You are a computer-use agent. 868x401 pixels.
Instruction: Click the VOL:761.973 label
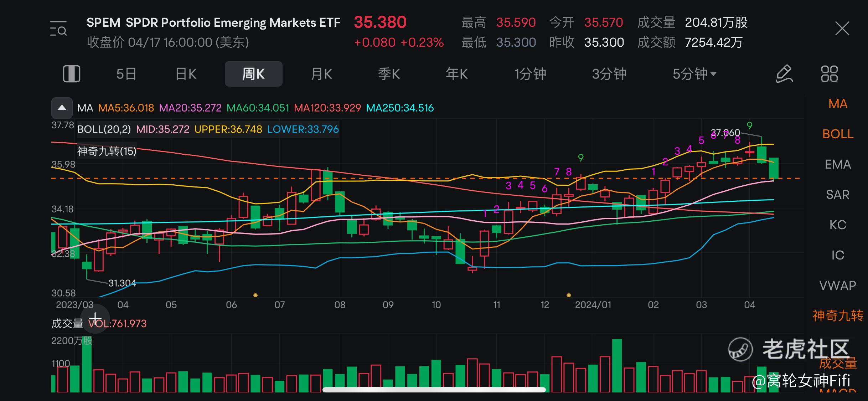(x=117, y=324)
